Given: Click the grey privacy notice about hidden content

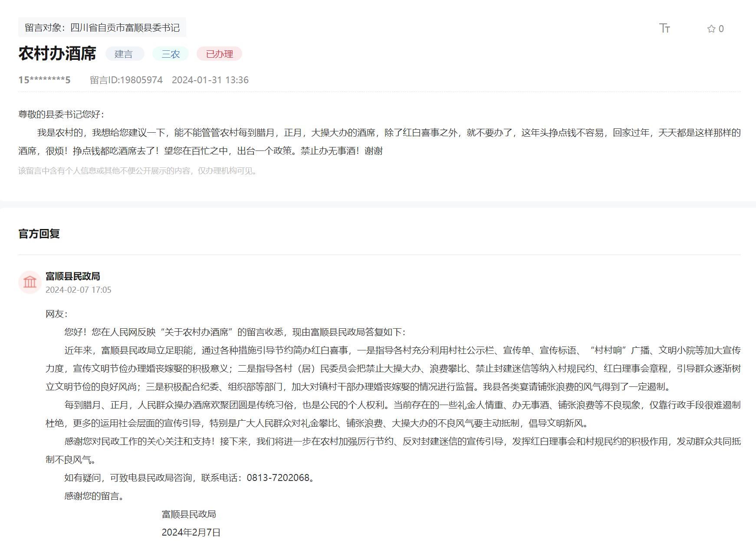Looking at the screenshot, I should click(x=138, y=171).
